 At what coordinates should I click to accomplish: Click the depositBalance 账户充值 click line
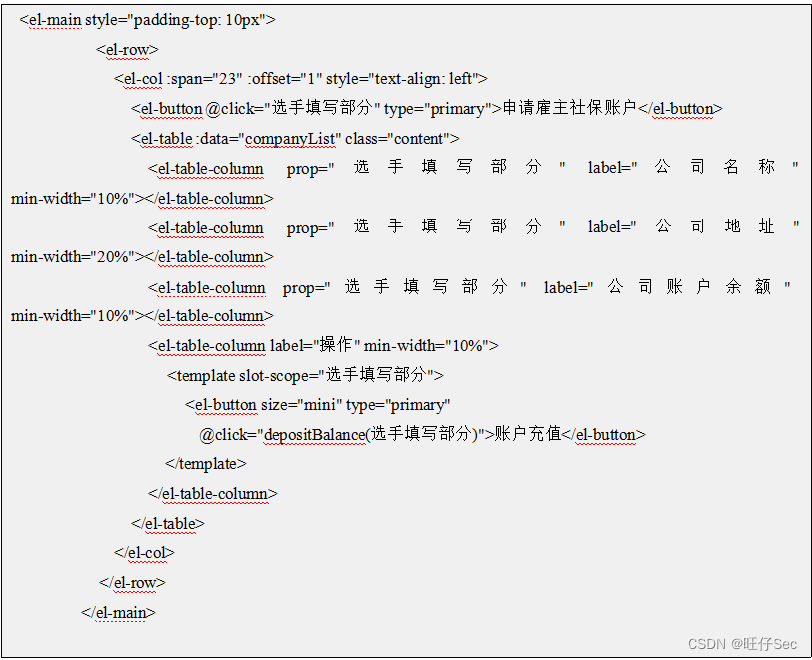(x=422, y=434)
